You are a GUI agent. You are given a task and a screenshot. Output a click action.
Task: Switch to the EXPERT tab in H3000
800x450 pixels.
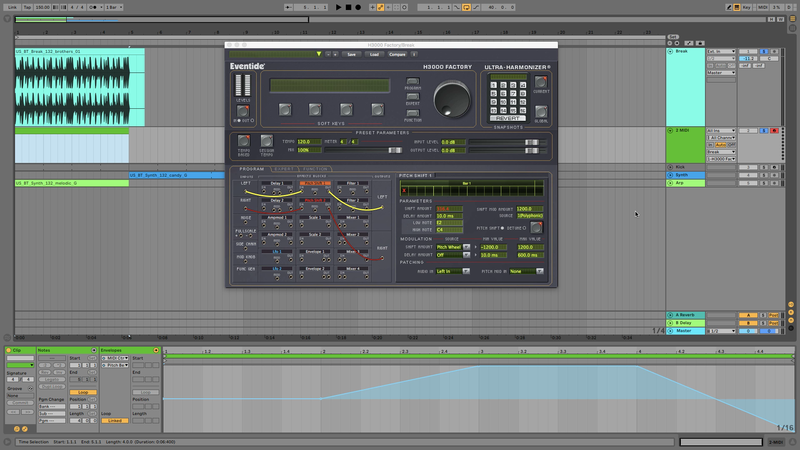pyautogui.click(x=284, y=169)
